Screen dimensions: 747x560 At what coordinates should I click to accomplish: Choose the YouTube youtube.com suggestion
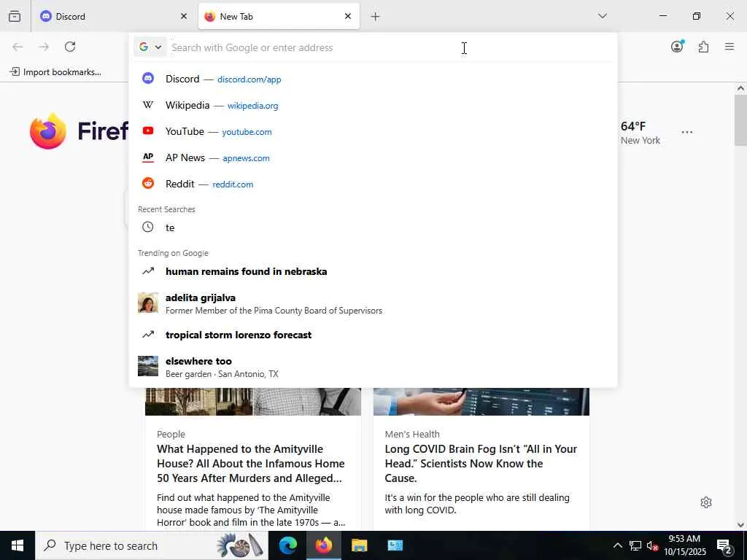pos(373,131)
